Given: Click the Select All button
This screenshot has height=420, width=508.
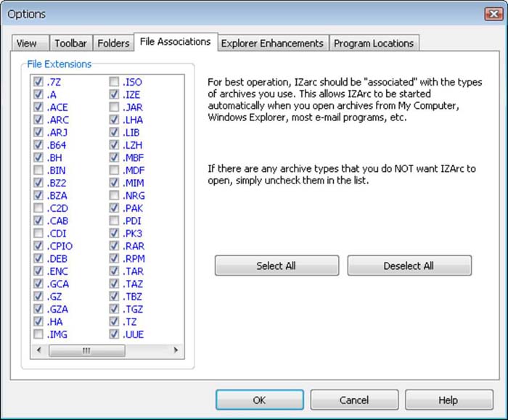Looking at the screenshot, I should click(276, 265).
